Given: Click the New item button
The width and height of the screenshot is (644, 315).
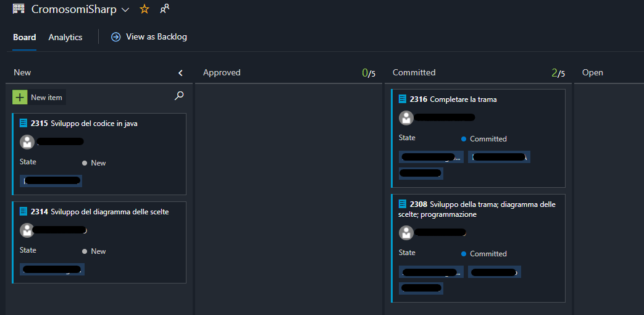Looking at the screenshot, I should (46, 98).
